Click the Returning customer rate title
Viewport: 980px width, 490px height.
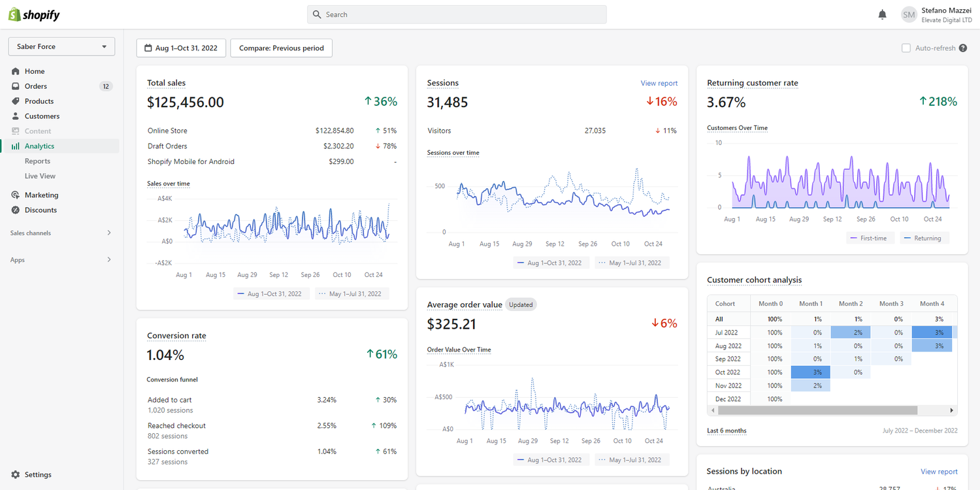point(753,83)
